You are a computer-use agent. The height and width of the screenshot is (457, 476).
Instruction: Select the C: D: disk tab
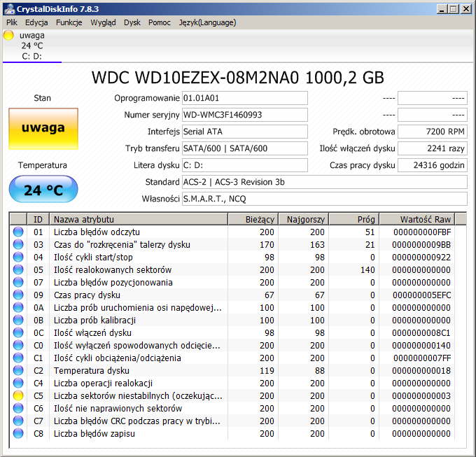pyautogui.click(x=32, y=45)
